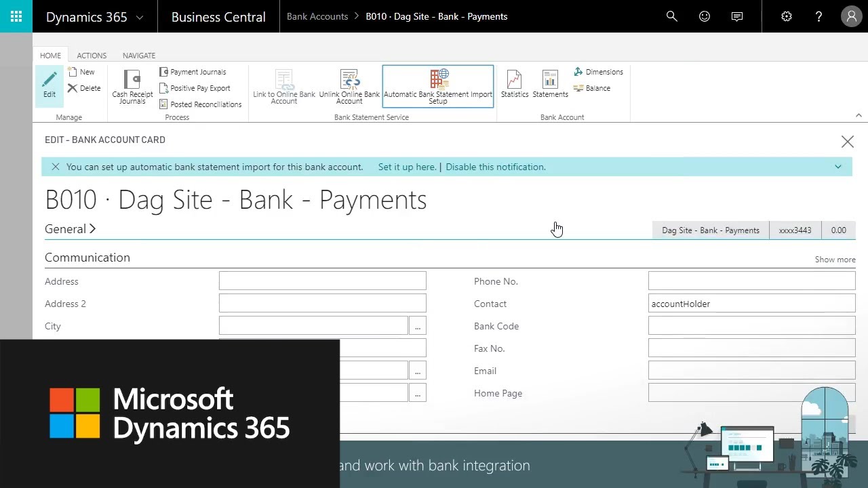Open City lookup ellipsis button
Viewport: 868px width, 488px height.
point(418,326)
